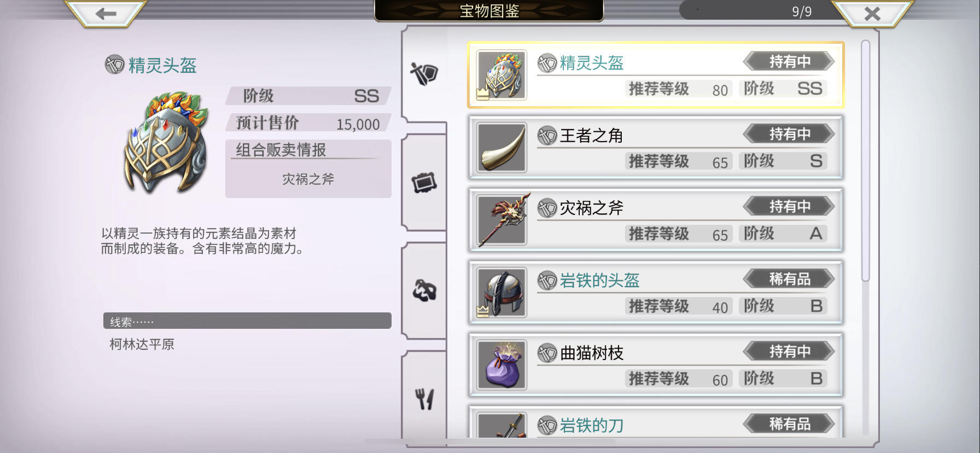Select the 王者之角 horn thumbnail

coord(501,148)
